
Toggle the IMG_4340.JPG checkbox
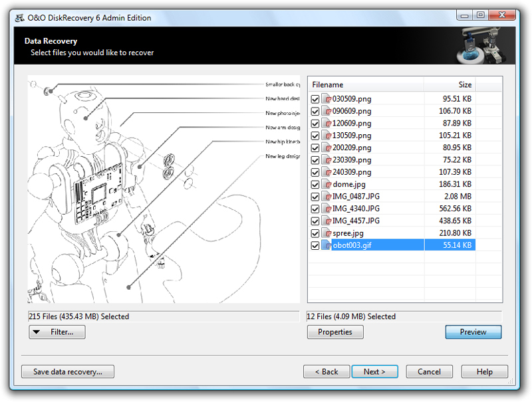click(315, 209)
